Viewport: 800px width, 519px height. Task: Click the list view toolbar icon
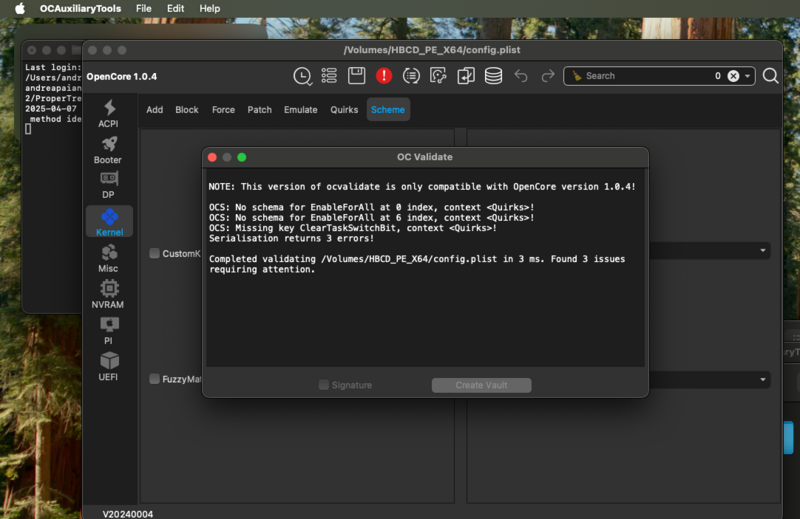click(x=329, y=76)
